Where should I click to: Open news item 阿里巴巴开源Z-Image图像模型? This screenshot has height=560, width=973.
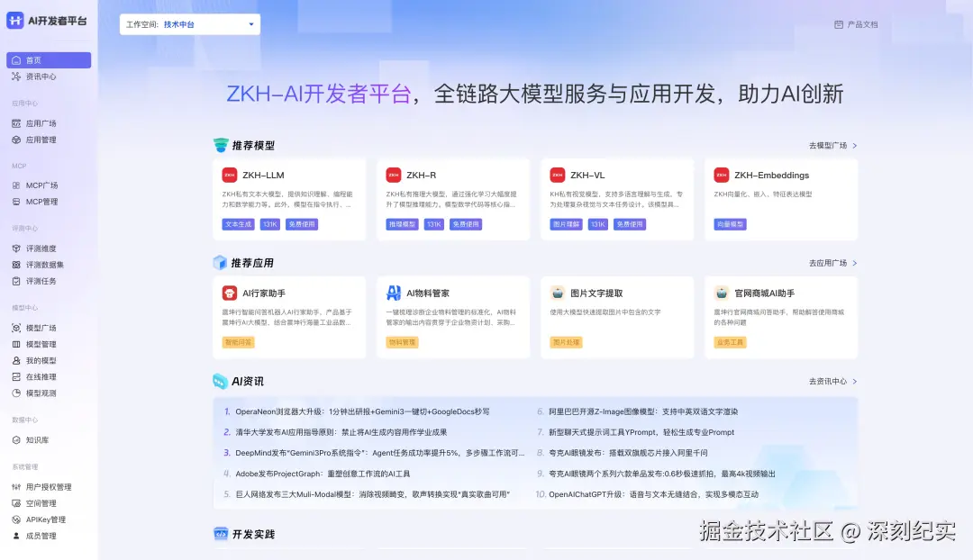click(643, 411)
